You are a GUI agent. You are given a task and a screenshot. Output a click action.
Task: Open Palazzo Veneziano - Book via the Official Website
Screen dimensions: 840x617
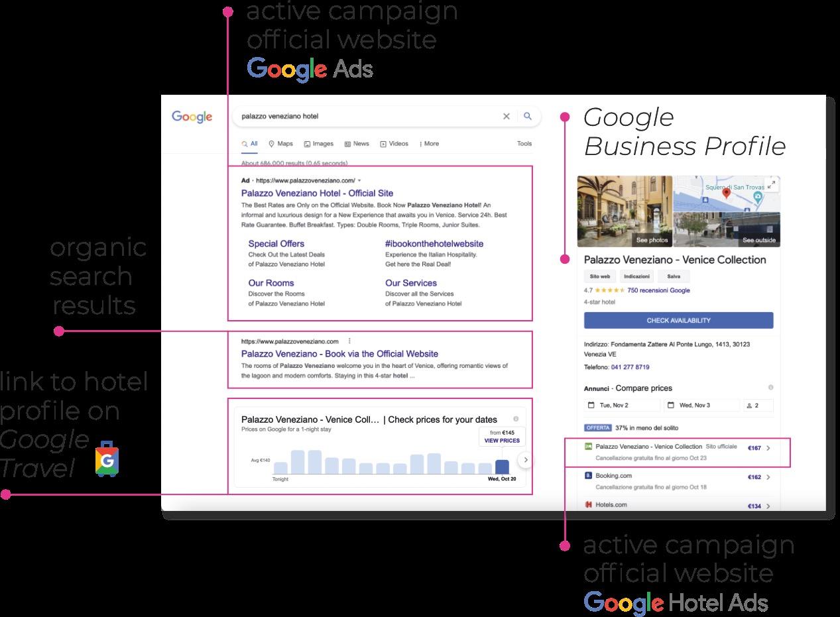coord(339,354)
